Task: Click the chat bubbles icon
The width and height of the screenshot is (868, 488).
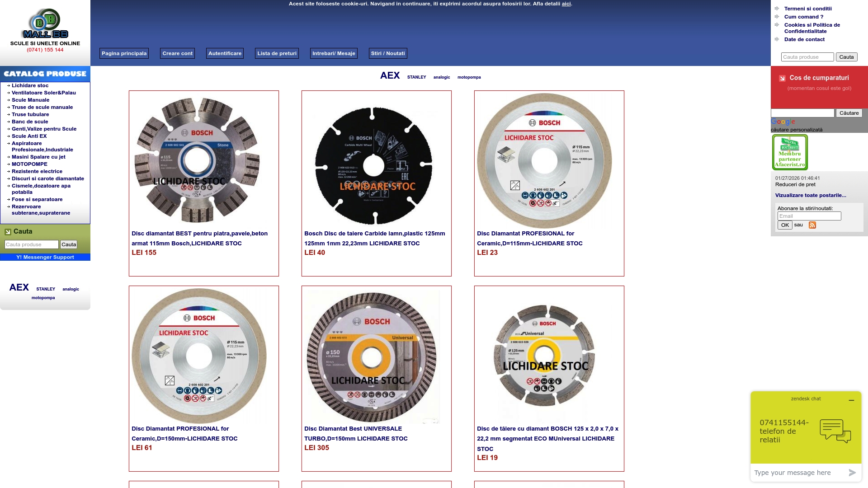Action: pos(835,431)
